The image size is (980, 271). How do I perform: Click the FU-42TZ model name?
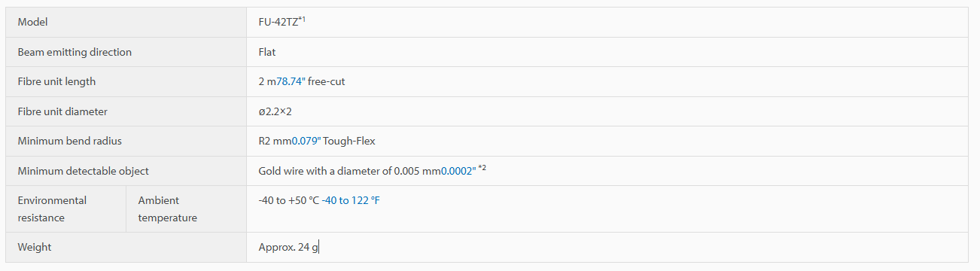(x=278, y=22)
